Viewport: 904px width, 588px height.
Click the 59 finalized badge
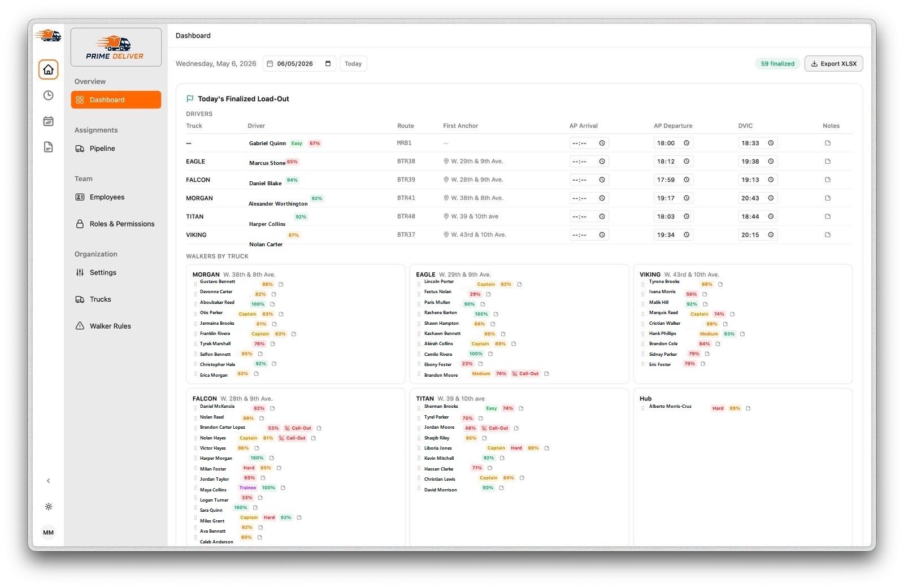[777, 64]
